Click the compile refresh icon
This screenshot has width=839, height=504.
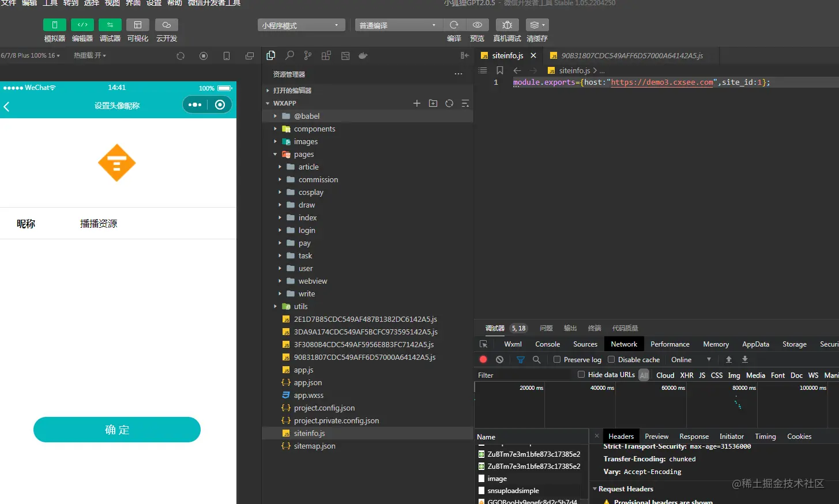pyautogui.click(x=454, y=25)
